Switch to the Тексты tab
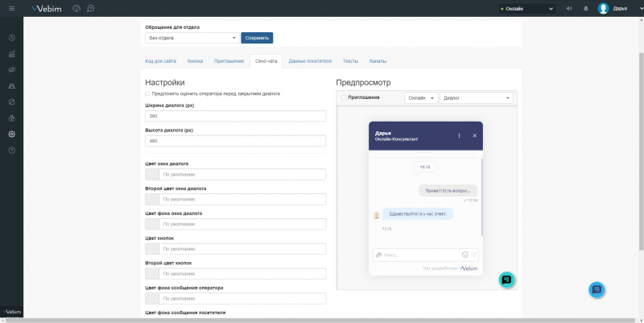Viewport: 644px width, 323px height. [350, 61]
